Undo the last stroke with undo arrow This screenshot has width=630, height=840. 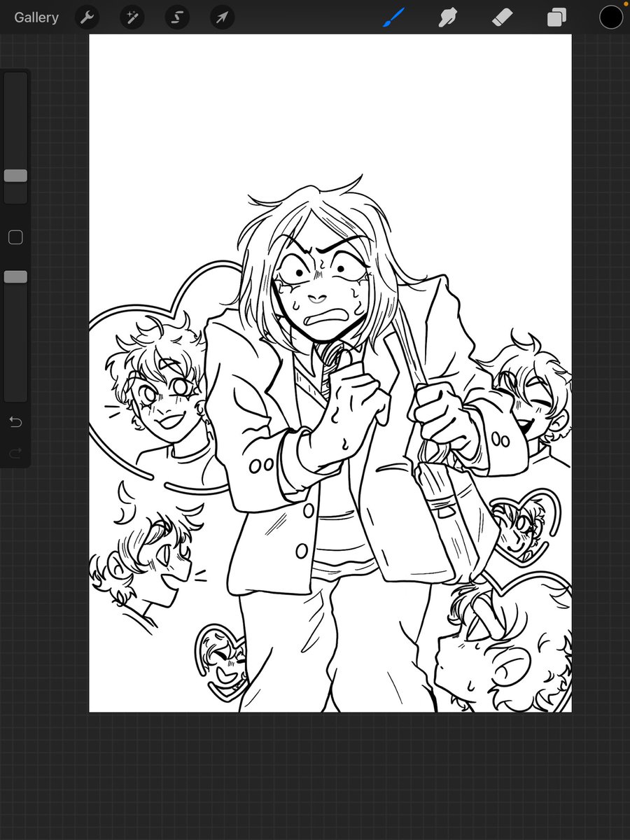(15, 421)
